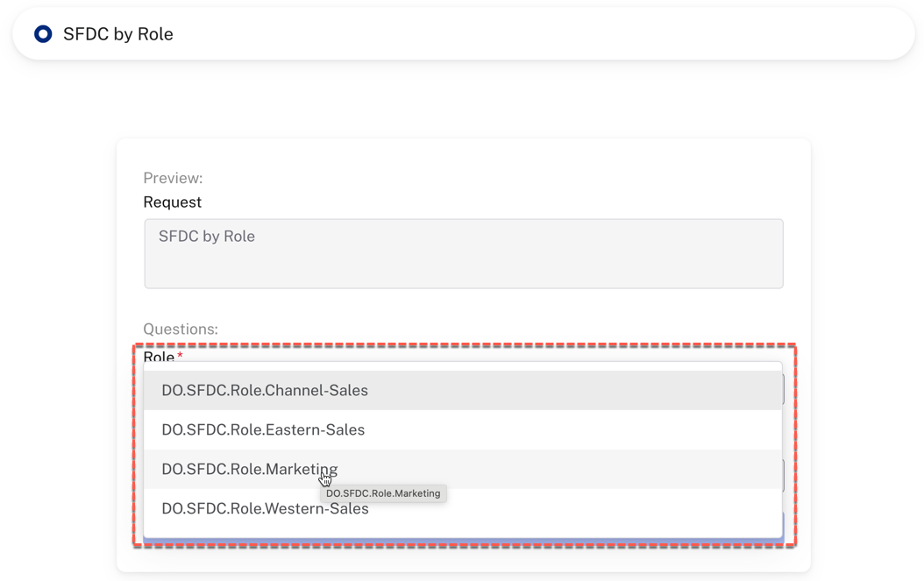Click the DO.SFDC.Role.Marketing tooltip
Viewport: 924px width, 581px height.
click(383, 493)
